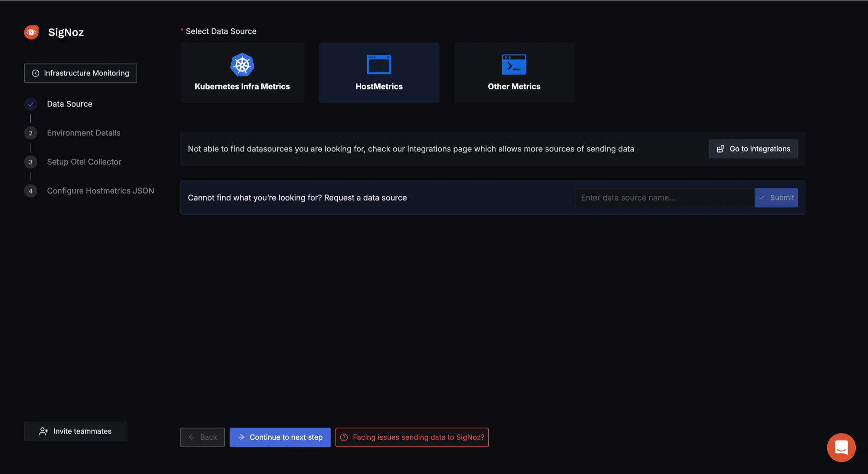Image resolution: width=868 pixels, height=474 pixels.
Task: Choose the HostMetrics data source card
Action: pyautogui.click(x=379, y=72)
